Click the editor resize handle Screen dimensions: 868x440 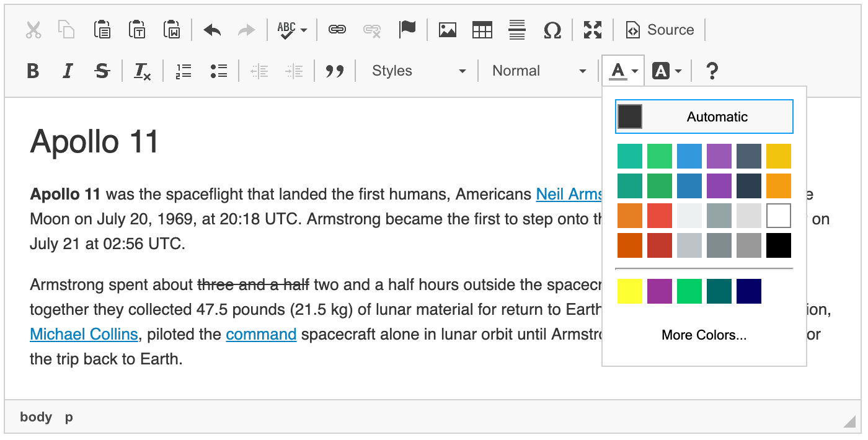[849, 421]
